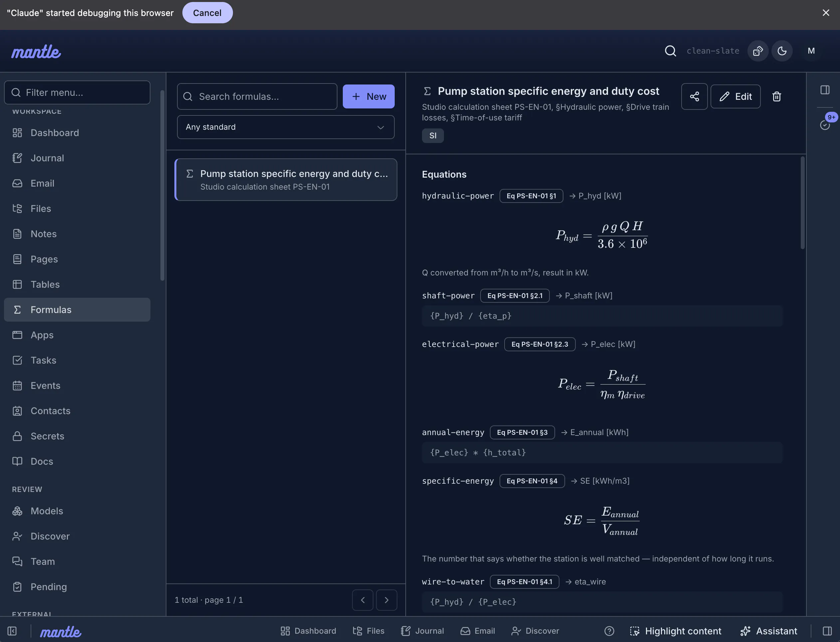Click the clean-slate workspace label
840x642 pixels.
(713, 51)
